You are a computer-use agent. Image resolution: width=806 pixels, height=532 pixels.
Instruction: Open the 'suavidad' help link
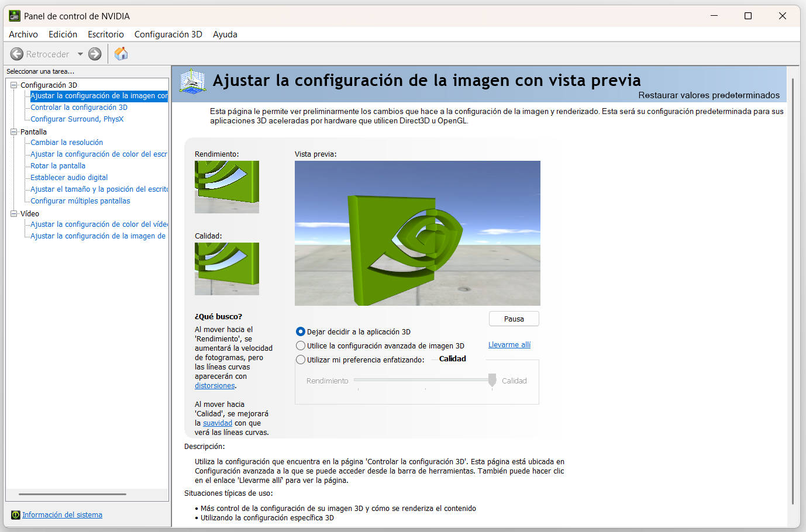pos(218,423)
